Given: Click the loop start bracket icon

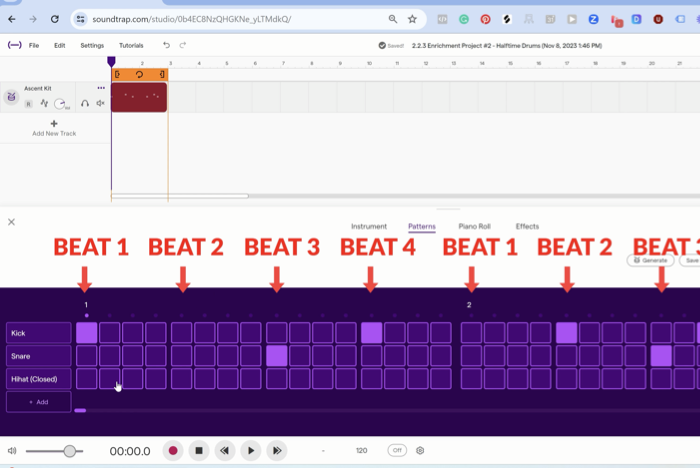Looking at the screenshot, I should [117, 75].
